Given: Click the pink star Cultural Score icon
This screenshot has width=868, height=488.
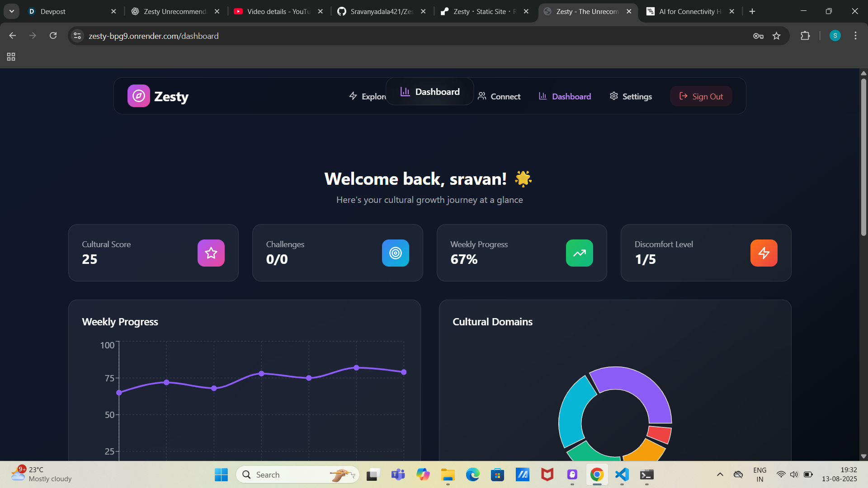Looking at the screenshot, I should tap(211, 253).
